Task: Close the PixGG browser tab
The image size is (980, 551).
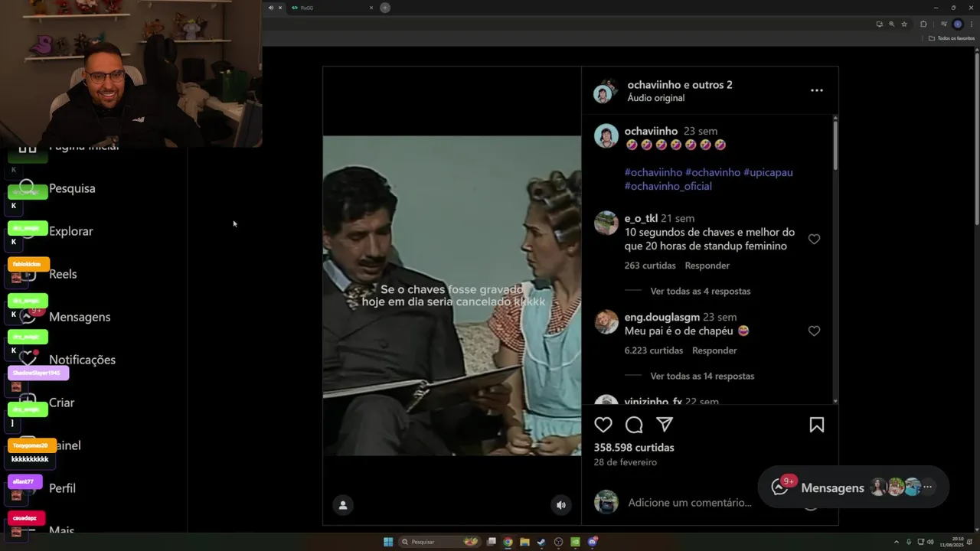Action: pyautogui.click(x=371, y=8)
